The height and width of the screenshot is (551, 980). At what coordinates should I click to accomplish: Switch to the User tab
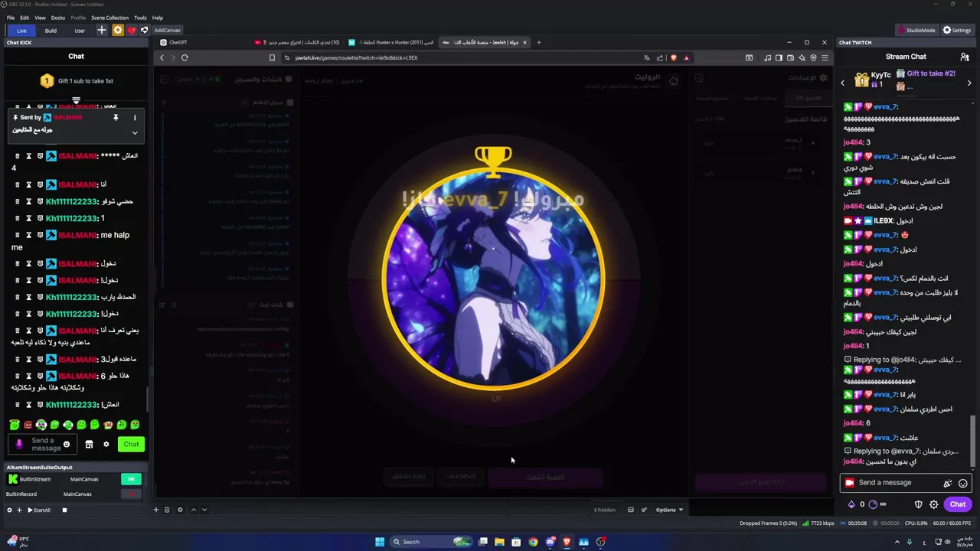(80, 31)
